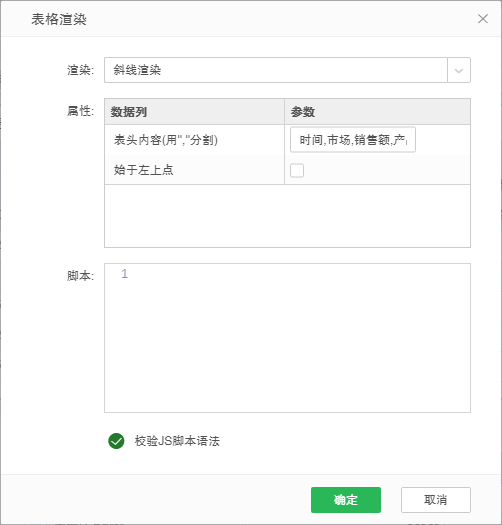Screen dimensions: 502x525
Task: Open the 斜线渲染 render type combo box
Action: tap(276, 70)
